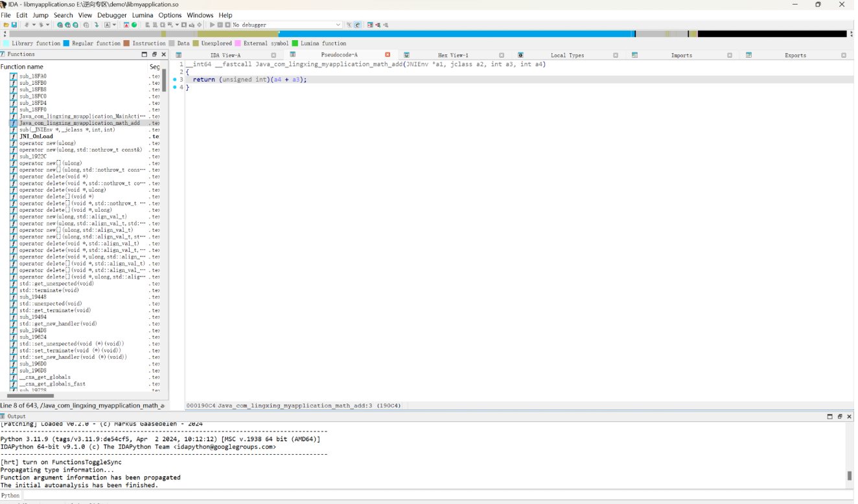Close the Hex View-1 tab

tap(502, 55)
